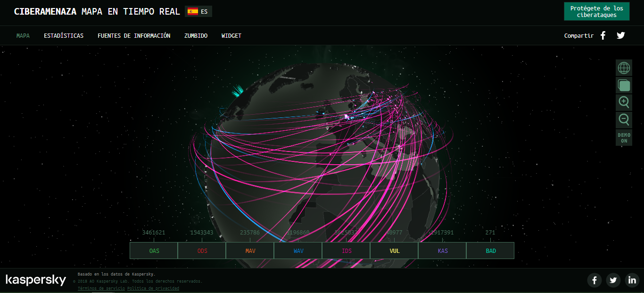The image size is (644, 293).
Task: Toggle IDS detection filter
Action: tap(346, 251)
